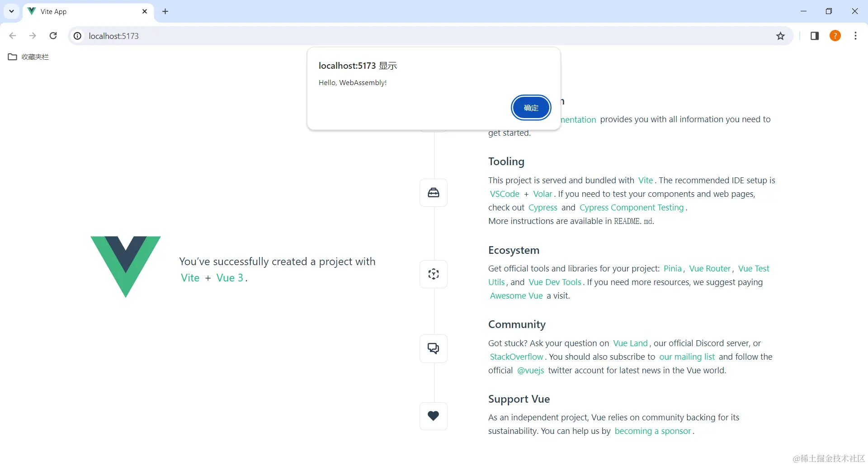Toggle the bookmark star for this page

click(781, 36)
